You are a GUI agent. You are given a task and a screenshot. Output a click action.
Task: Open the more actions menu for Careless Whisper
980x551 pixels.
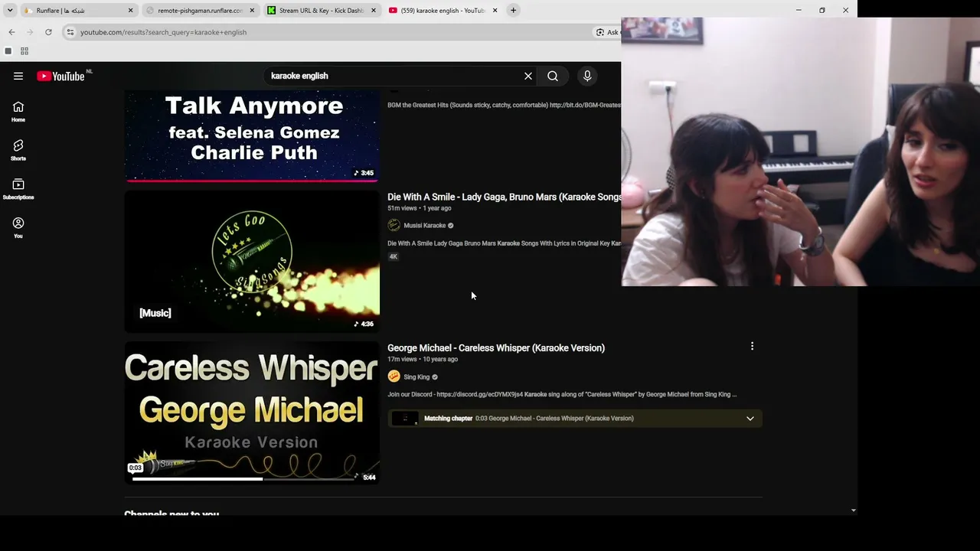point(752,347)
